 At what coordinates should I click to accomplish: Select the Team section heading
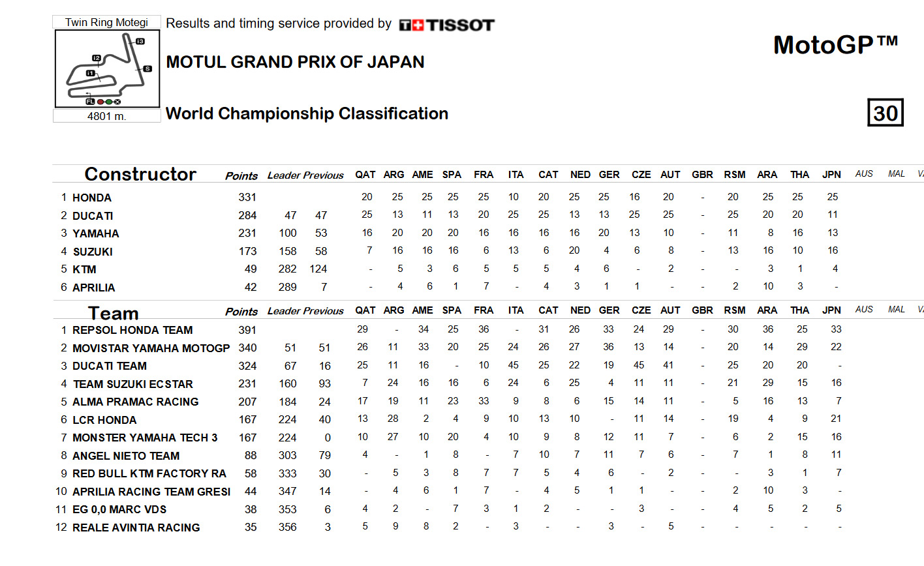[114, 313]
